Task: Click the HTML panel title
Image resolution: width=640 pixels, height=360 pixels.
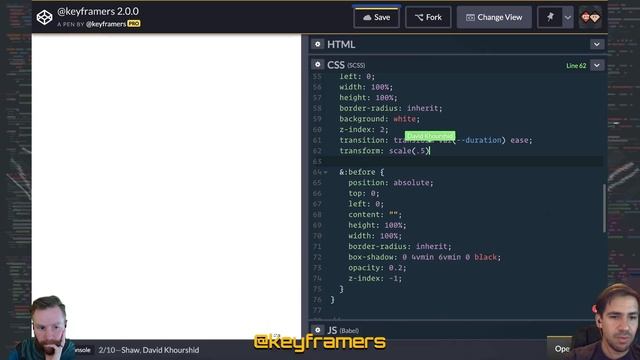Action: [341, 44]
